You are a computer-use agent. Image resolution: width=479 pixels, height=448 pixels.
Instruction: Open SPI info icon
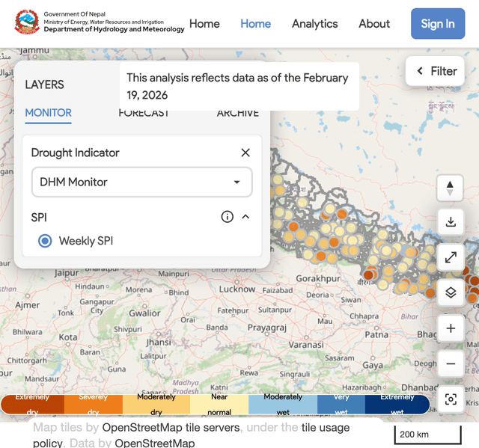(228, 217)
